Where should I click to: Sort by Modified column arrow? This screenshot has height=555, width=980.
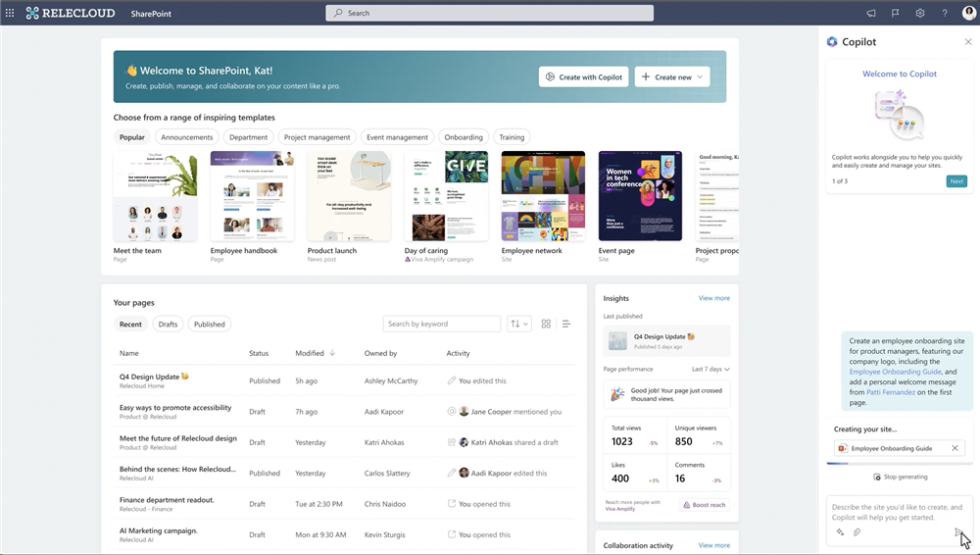[x=332, y=353]
